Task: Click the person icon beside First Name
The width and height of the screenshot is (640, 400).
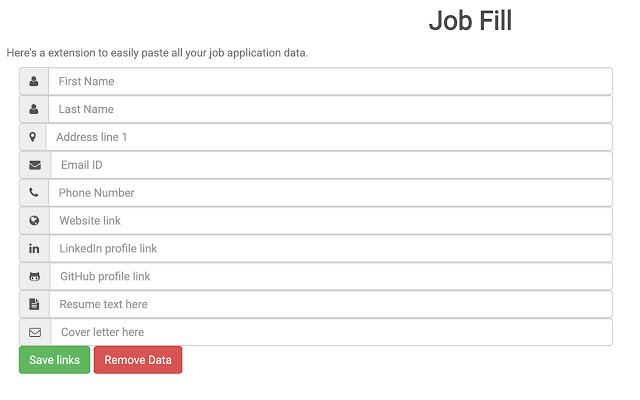Action: point(34,81)
